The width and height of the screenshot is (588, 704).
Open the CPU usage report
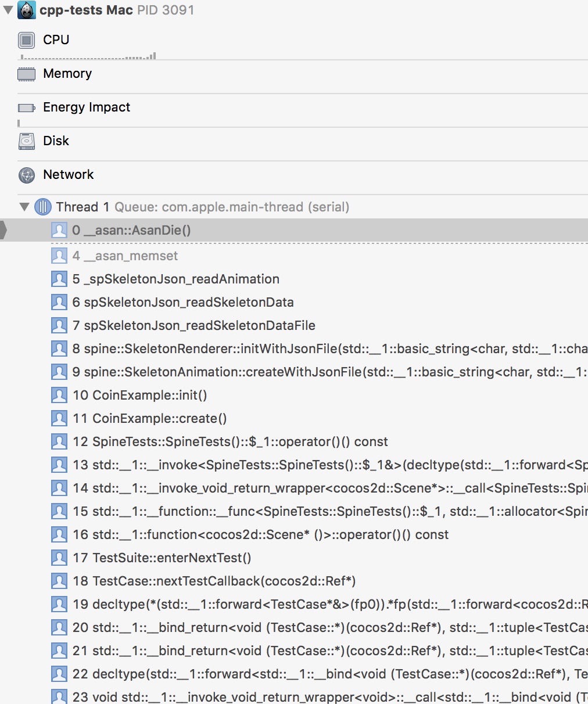[x=56, y=40]
